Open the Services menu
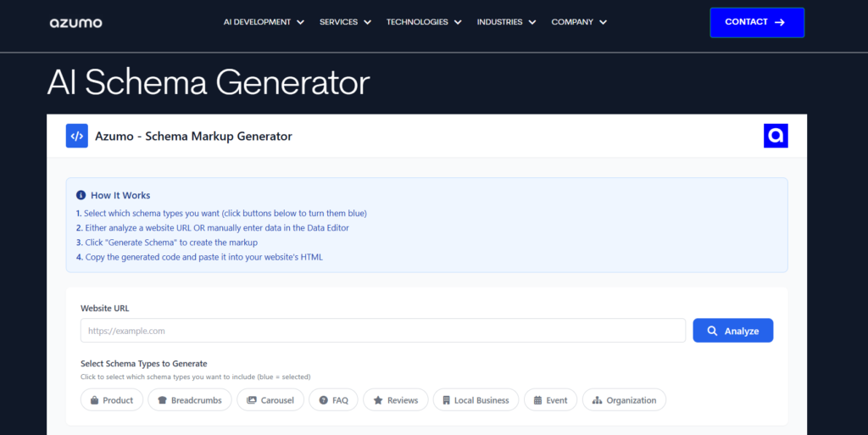 tap(346, 22)
